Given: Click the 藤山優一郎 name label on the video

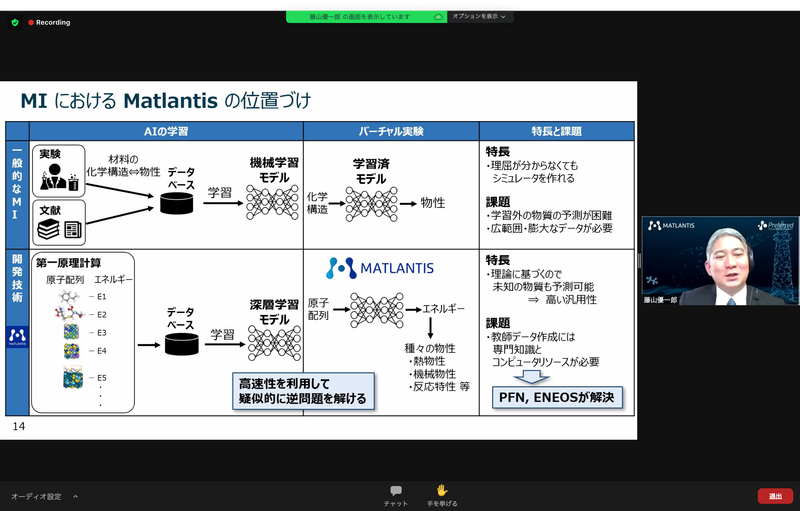Looking at the screenshot, I should [x=660, y=300].
